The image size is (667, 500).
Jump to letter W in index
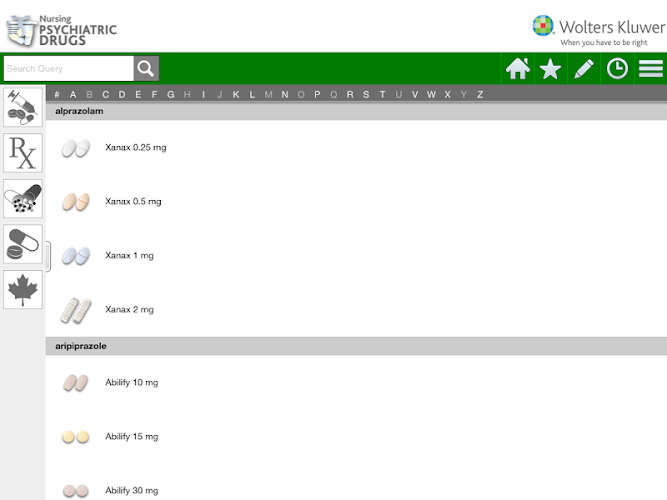[x=431, y=94]
